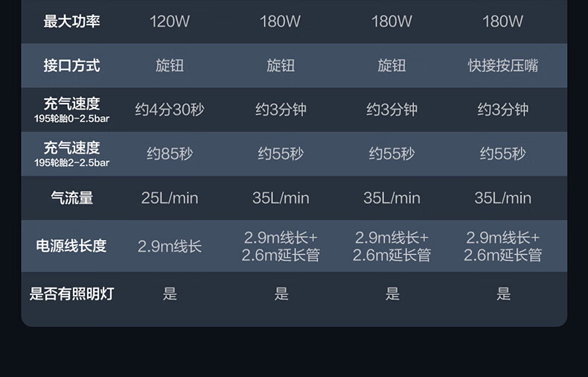This screenshot has width=588, height=377.
Task: Select the 120W power value
Action: click(x=170, y=22)
